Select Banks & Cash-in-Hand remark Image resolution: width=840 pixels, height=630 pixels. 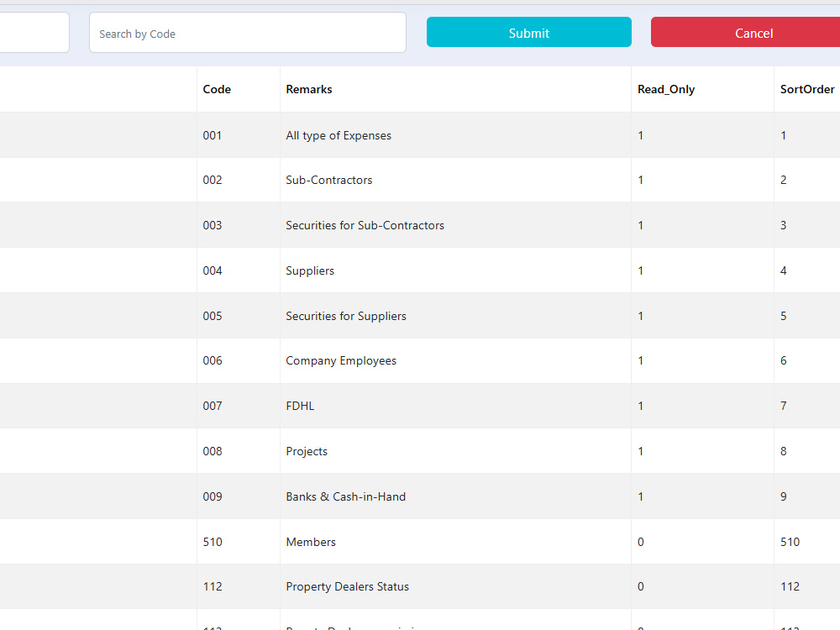coord(345,496)
